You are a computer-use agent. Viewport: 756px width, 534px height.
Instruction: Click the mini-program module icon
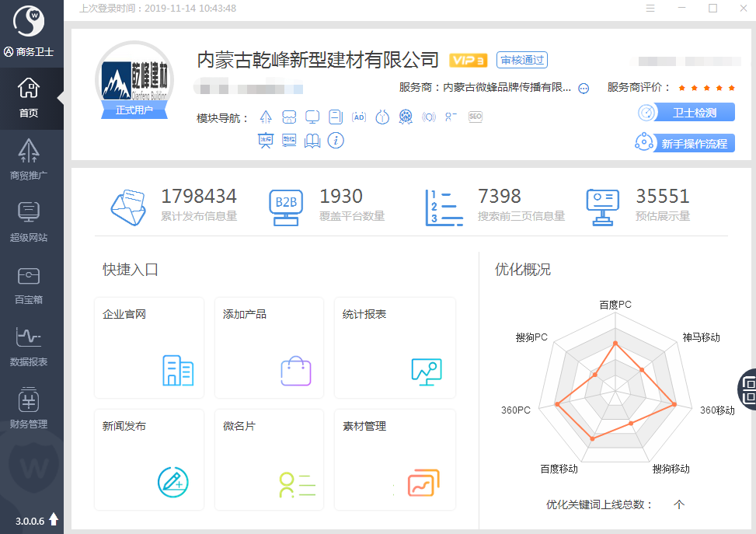point(382,117)
